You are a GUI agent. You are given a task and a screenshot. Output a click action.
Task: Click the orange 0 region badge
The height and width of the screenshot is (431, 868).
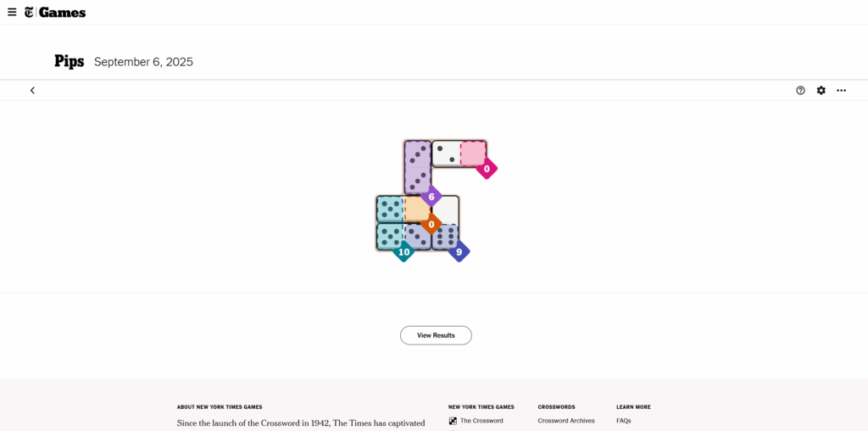coord(431,225)
